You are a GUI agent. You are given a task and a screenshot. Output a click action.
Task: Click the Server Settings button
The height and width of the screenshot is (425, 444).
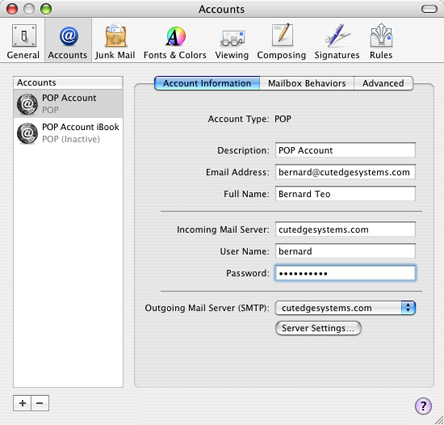[318, 328]
